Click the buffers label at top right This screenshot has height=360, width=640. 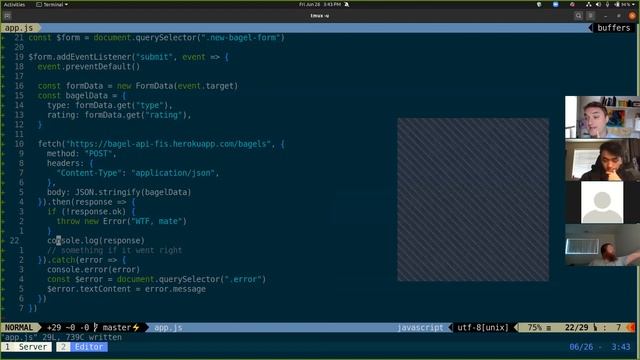click(613, 28)
